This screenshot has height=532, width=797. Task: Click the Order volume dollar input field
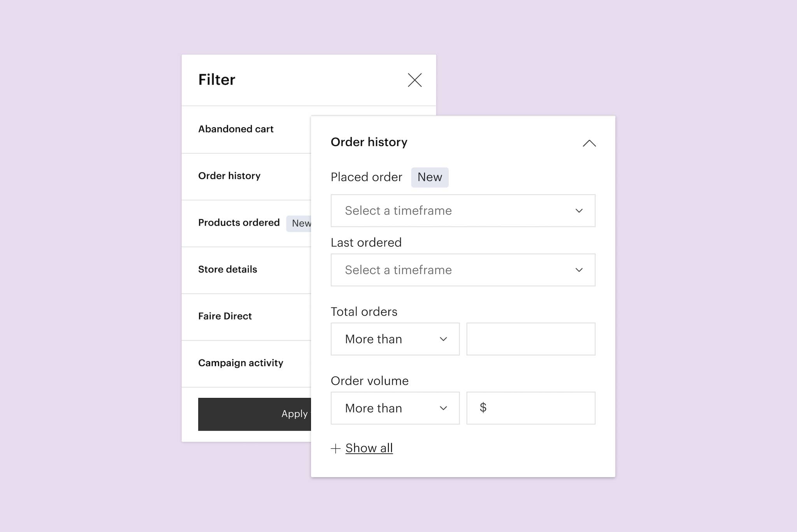click(x=531, y=408)
